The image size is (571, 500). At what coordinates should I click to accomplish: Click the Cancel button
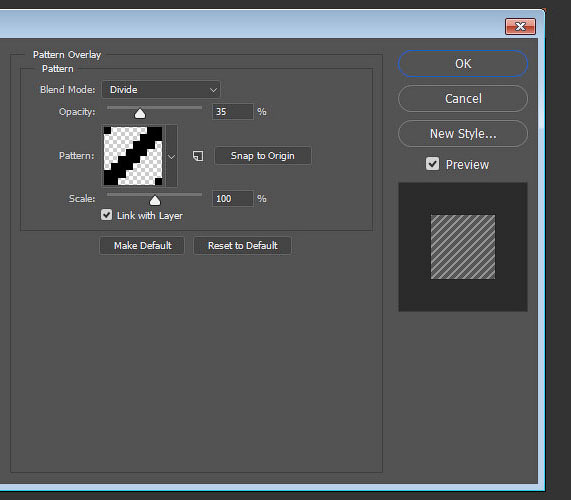click(x=463, y=99)
